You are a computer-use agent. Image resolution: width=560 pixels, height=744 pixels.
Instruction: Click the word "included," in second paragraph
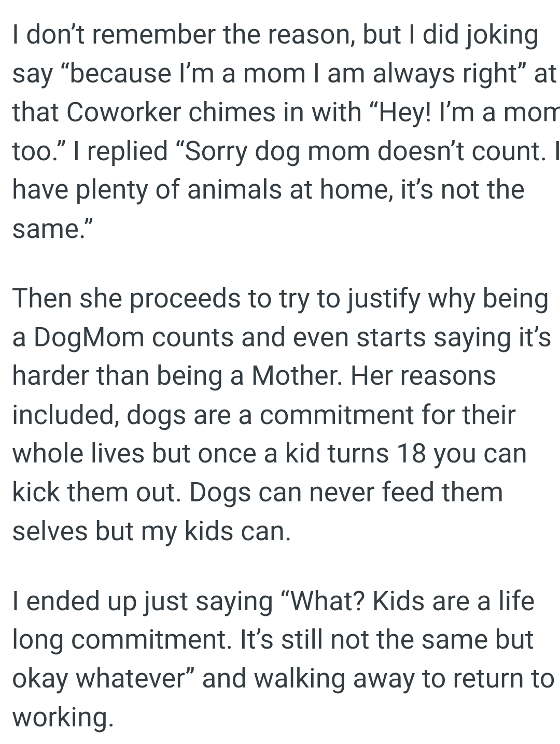tap(64, 415)
